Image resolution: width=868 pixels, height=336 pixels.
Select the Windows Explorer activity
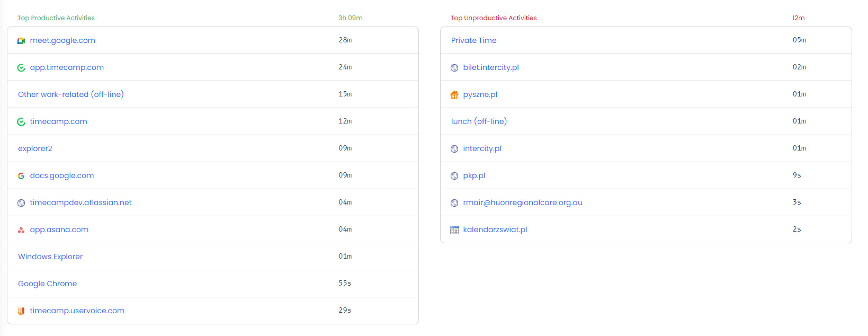(50, 257)
